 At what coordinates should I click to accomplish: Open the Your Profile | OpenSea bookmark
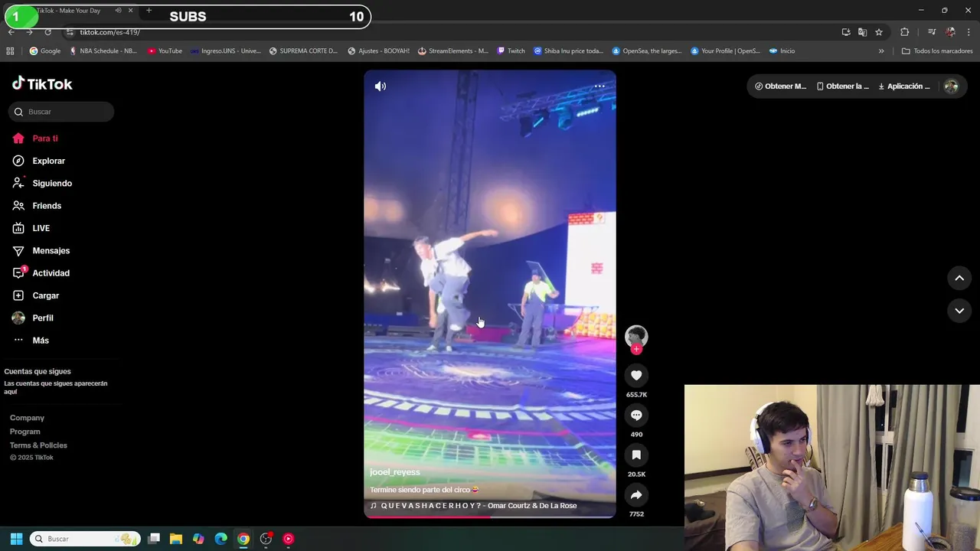click(726, 51)
